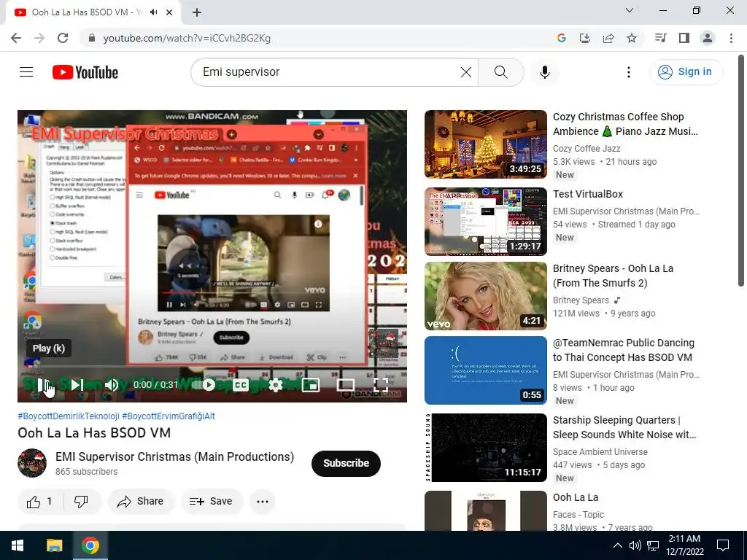
Task: Open media controls in Chrome toolbar
Action: point(660,38)
